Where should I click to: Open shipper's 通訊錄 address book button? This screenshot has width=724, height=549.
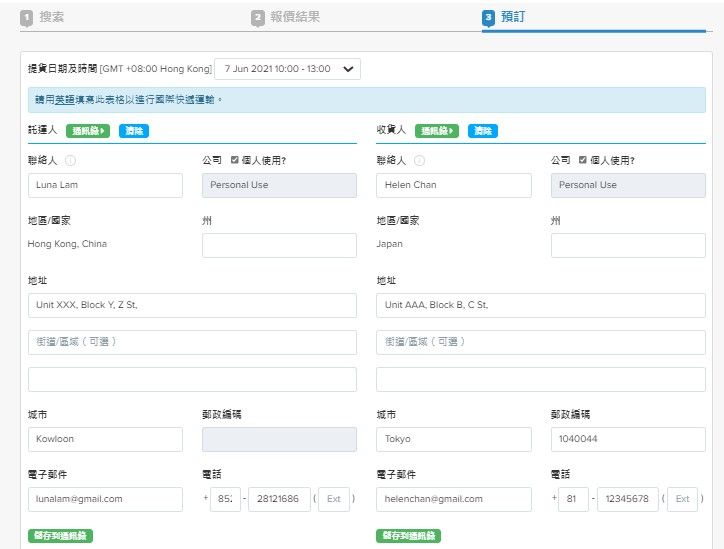click(88, 131)
